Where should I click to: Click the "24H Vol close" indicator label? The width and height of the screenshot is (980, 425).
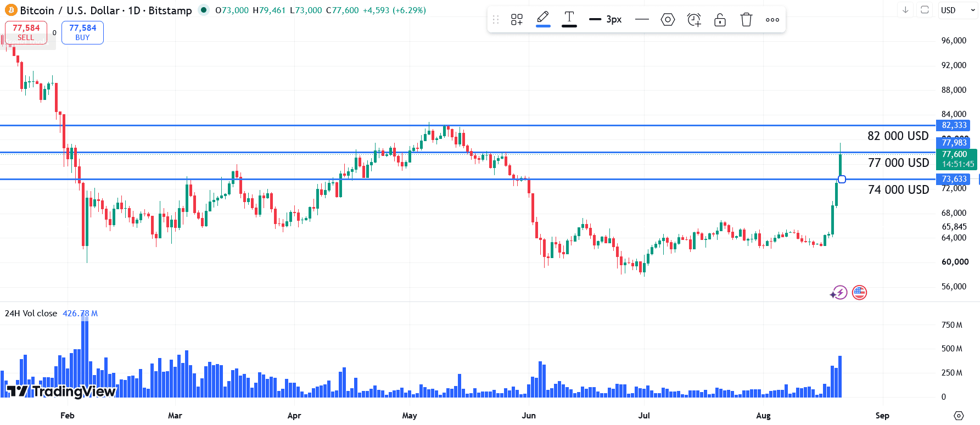pyautogui.click(x=31, y=314)
